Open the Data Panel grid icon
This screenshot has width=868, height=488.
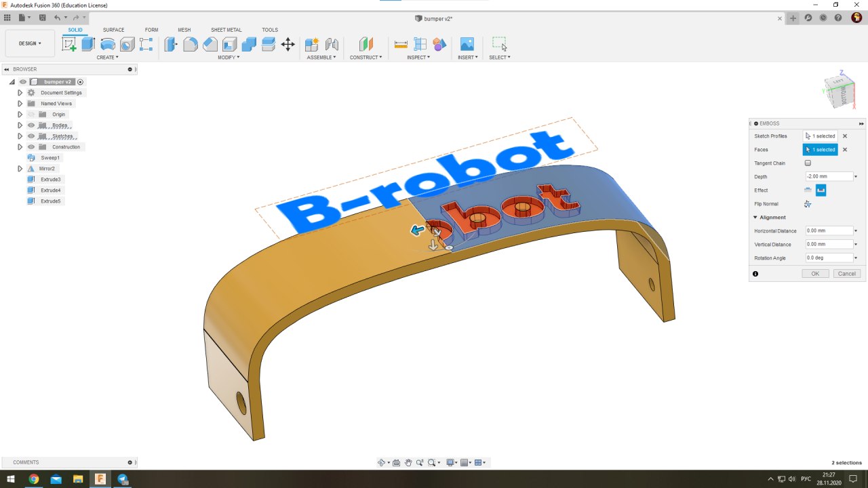pyautogui.click(x=7, y=18)
